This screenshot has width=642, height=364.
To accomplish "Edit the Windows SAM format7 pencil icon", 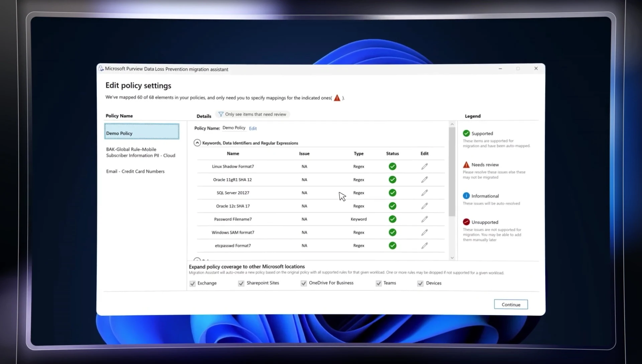I will coord(424,232).
